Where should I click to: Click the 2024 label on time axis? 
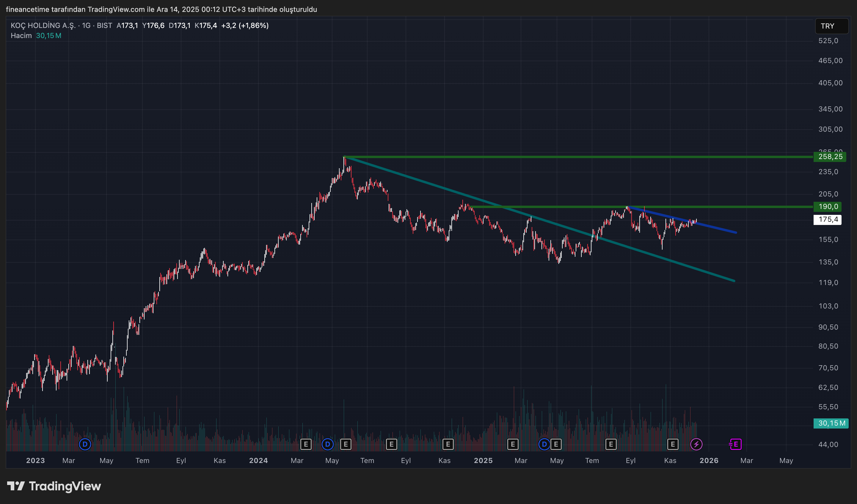coord(258,461)
